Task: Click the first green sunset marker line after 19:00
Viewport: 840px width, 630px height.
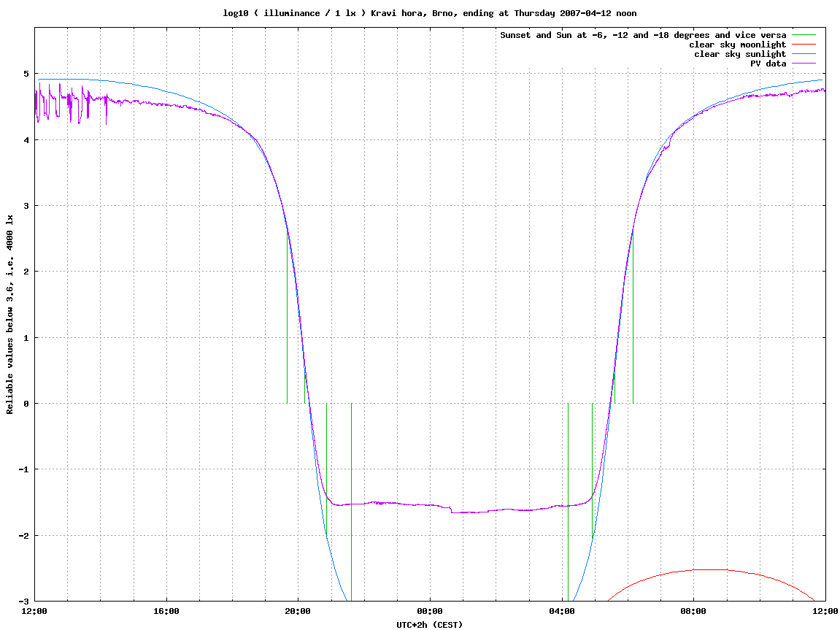Action: click(287, 316)
